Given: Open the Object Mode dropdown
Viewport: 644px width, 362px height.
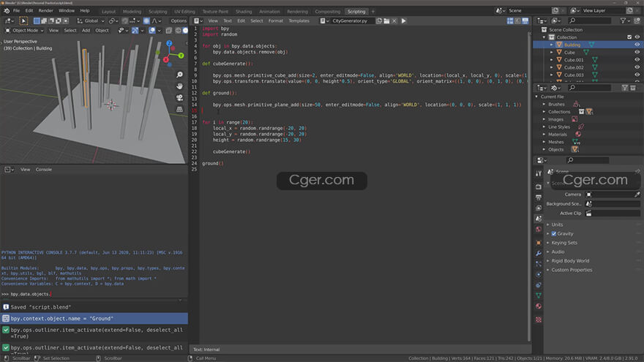Looking at the screenshot, I should click(25, 31).
